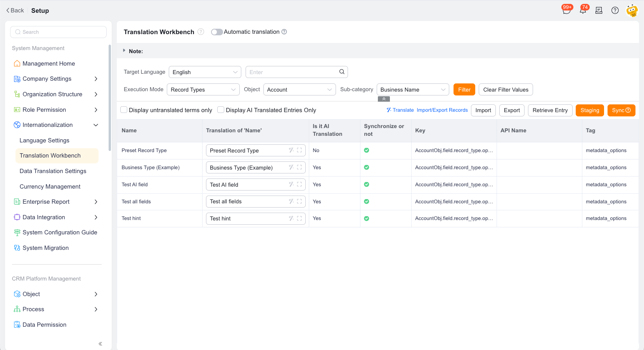Image resolution: width=644 pixels, height=350 pixels.
Task: Click the user avatar in top right
Action: click(632, 10)
